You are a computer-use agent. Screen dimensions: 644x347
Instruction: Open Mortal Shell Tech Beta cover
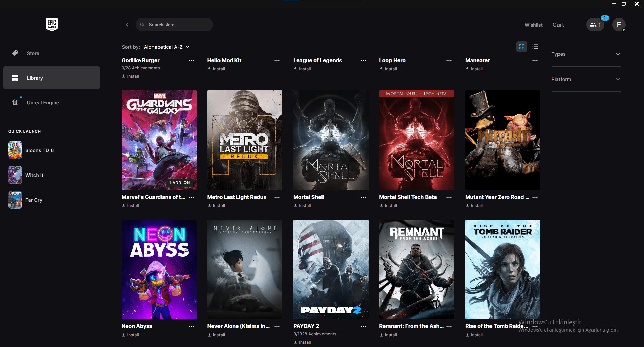coord(417,140)
